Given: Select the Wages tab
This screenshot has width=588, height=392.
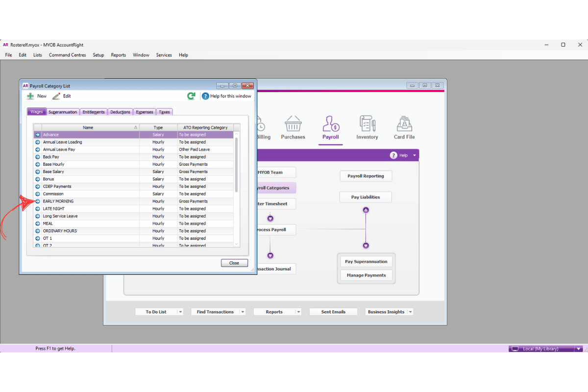Looking at the screenshot, I should coord(37,112).
